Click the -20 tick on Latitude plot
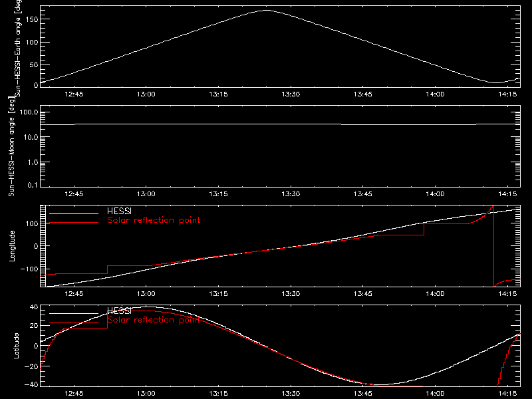 pos(31,366)
